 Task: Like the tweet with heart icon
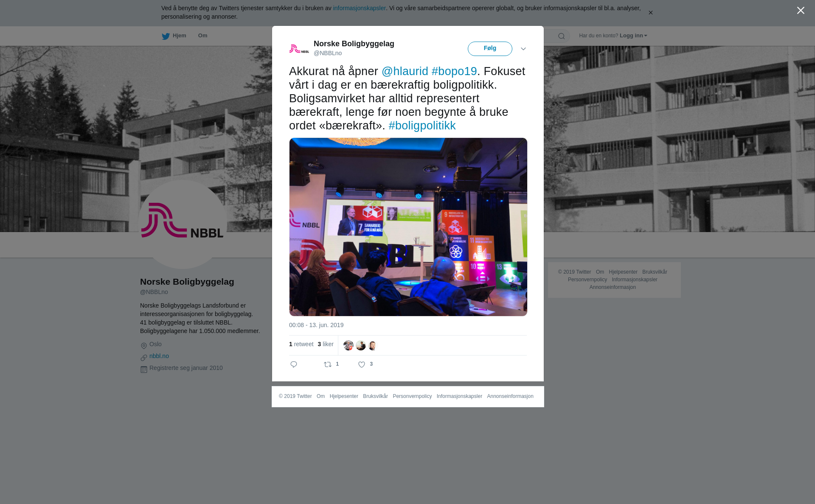click(x=362, y=364)
